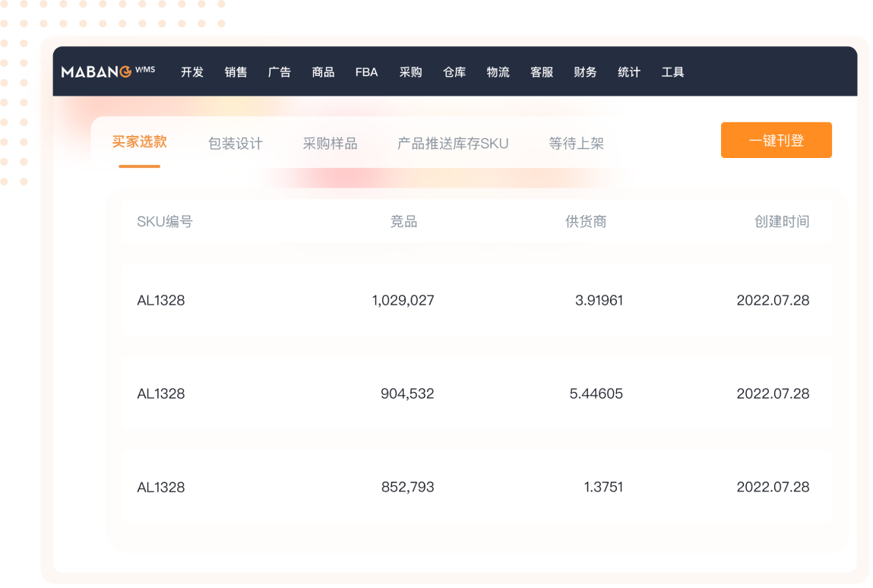Select 采购 in the top navigation
The height and width of the screenshot is (588, 873).
pyautogui.click(x=410, y=72)
